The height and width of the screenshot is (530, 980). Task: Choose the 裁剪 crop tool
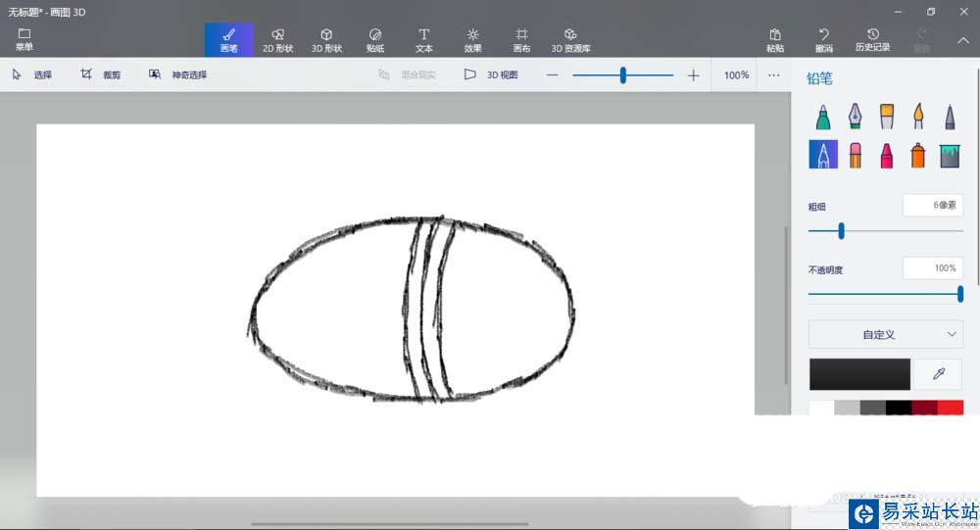[101, 74]
